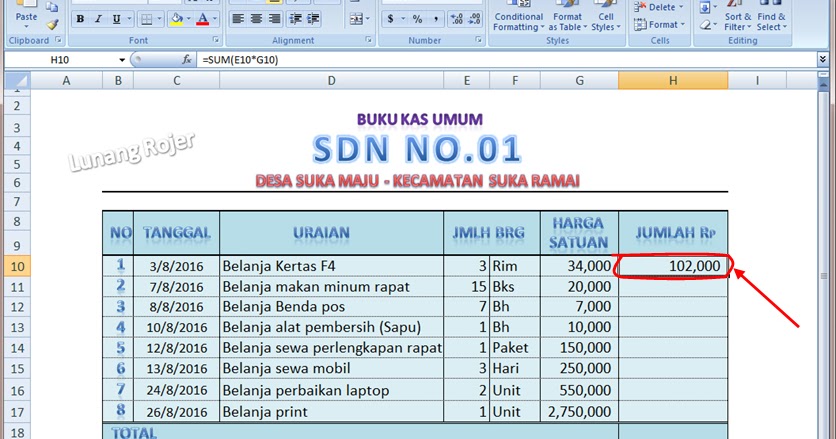Apply Percent Style
Screen dimensions: 836x439
417,19
